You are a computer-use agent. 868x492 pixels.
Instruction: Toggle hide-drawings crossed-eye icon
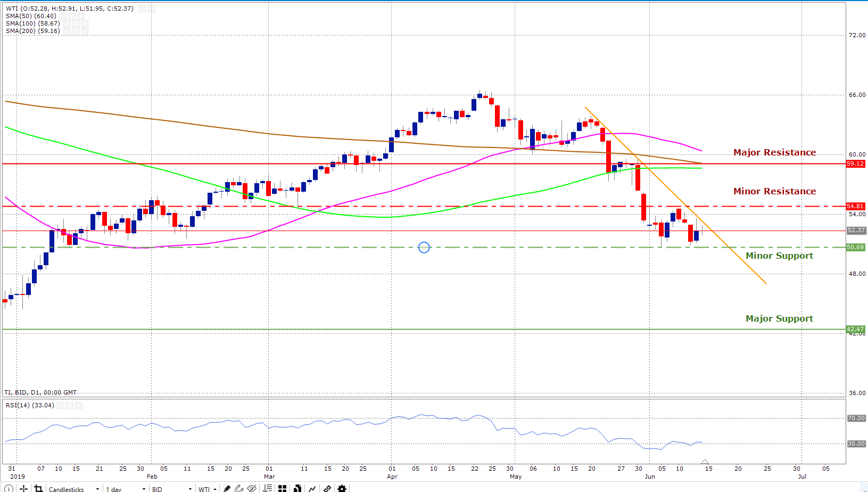(x=252, y=488)
